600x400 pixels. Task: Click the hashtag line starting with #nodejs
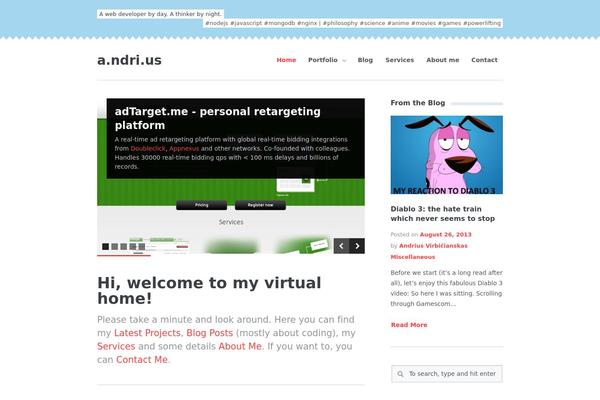(x=353, y=23)
